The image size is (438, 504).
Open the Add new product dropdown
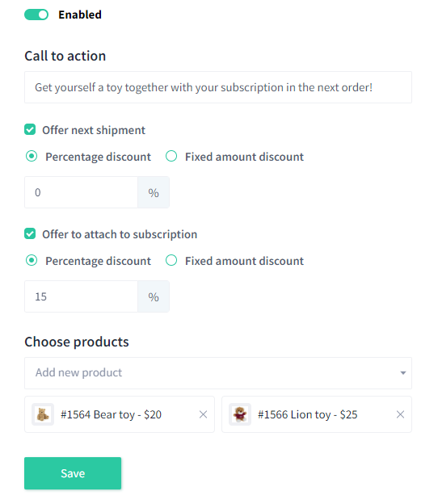tap(218, 373)
